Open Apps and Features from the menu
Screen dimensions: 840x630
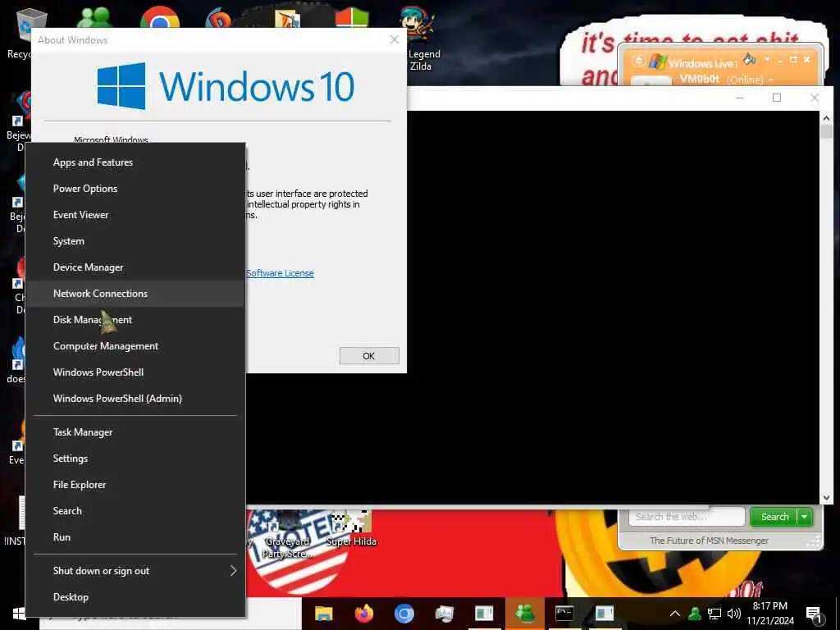pos(135,162)
